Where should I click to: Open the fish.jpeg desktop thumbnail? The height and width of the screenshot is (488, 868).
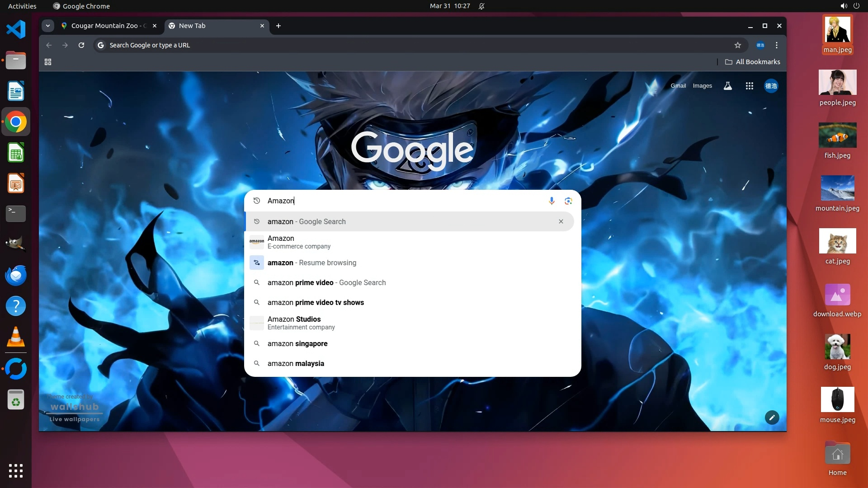click(837, 135)
